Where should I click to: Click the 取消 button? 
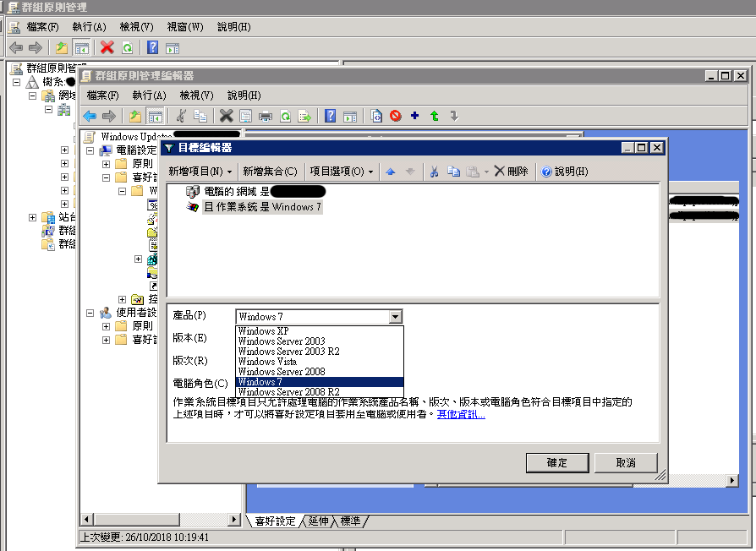tap(626, 463)
